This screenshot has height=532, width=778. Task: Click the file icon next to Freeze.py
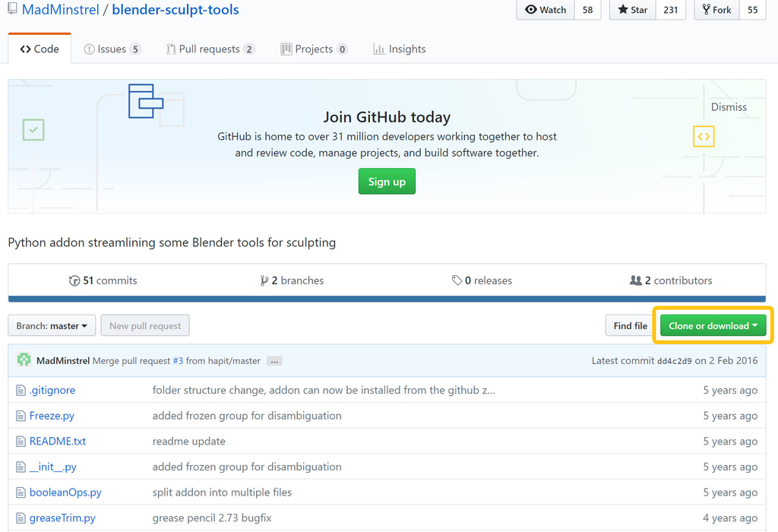(x=21, y=416)
